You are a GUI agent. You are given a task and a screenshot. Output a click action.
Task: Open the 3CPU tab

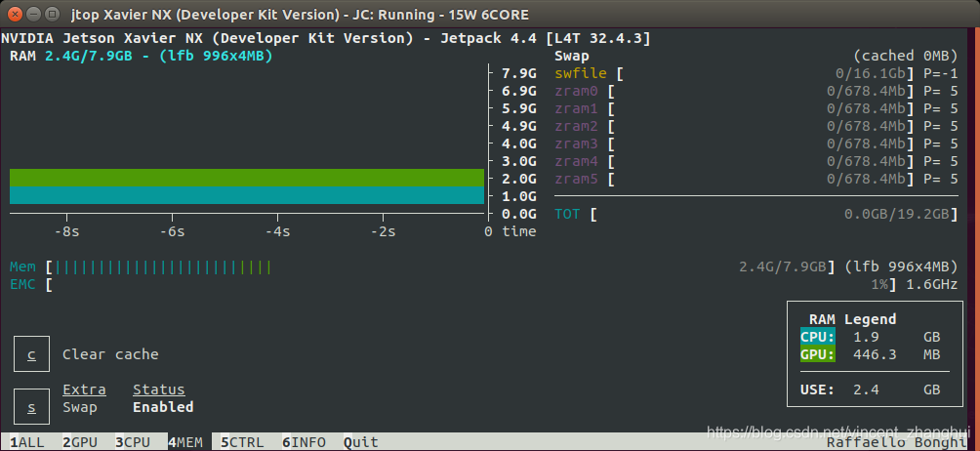[133, 442]
